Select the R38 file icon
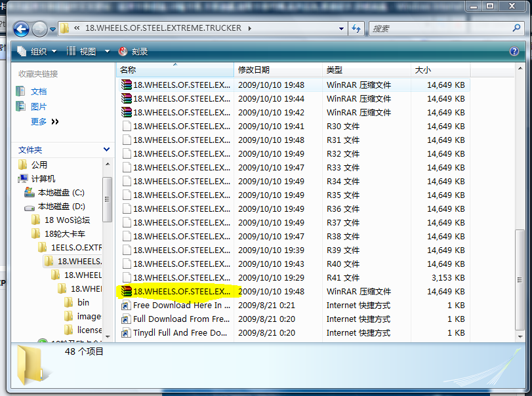 pos(126,236)
